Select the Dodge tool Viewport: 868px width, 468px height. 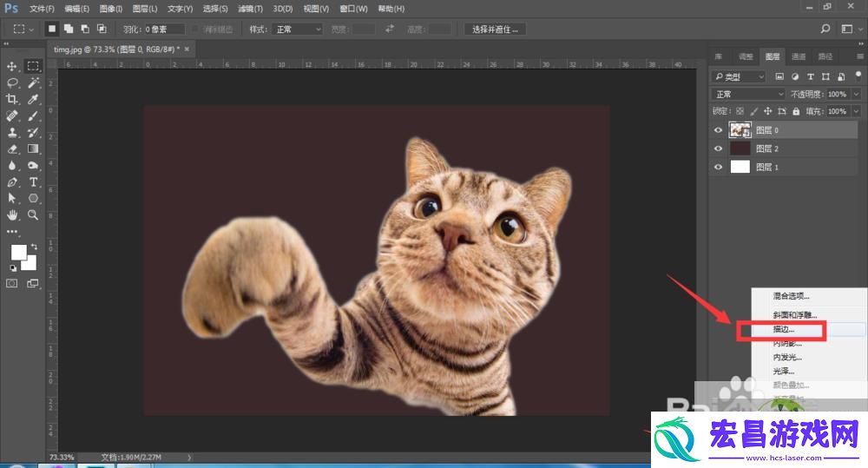[33, 166]
